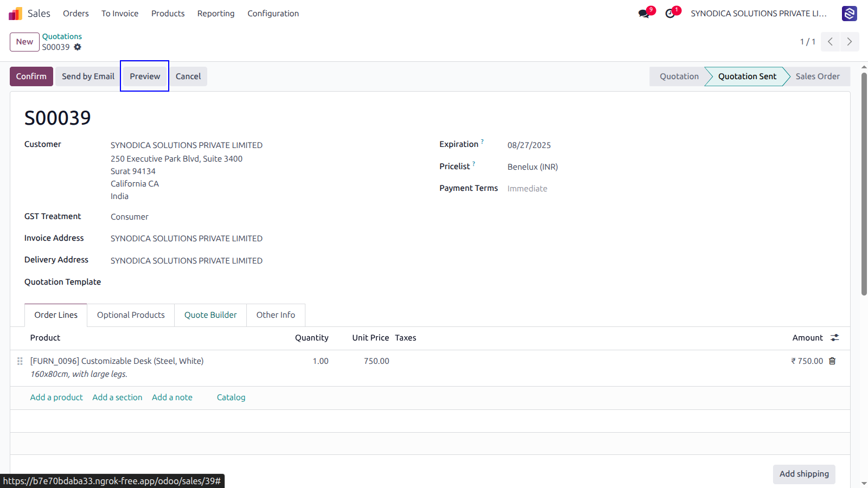Go to next record arrow

pyautogui.click(x=850, y=42)
